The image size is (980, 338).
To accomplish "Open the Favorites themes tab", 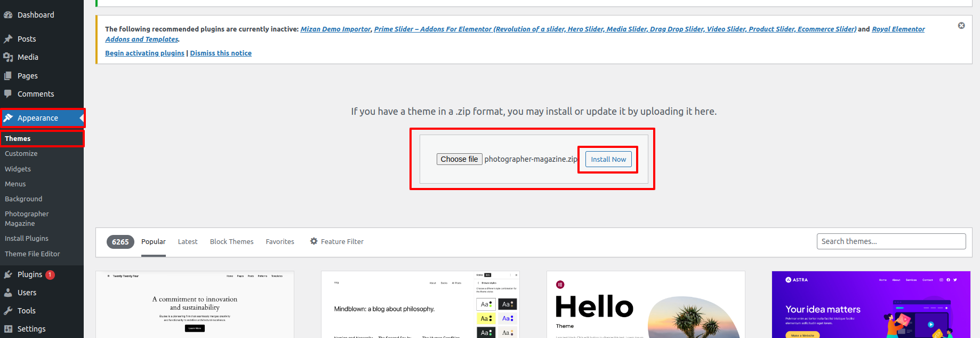I will (280, 242).
